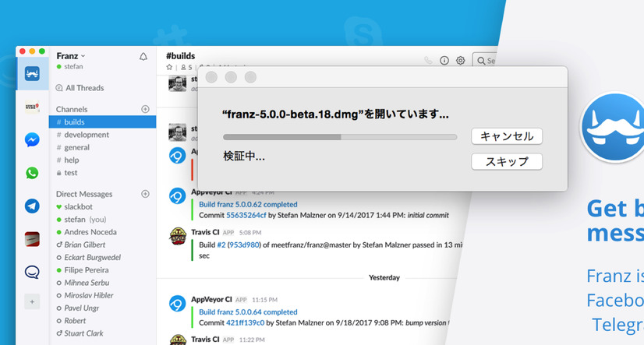Viewport: 644px width, 345px height.
Task: Click スキップ button in the dialog
Action: coord(507,162)
